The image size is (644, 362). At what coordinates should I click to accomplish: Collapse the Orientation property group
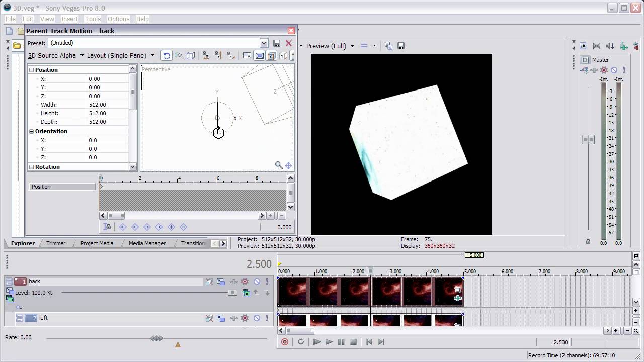point(31,131)
